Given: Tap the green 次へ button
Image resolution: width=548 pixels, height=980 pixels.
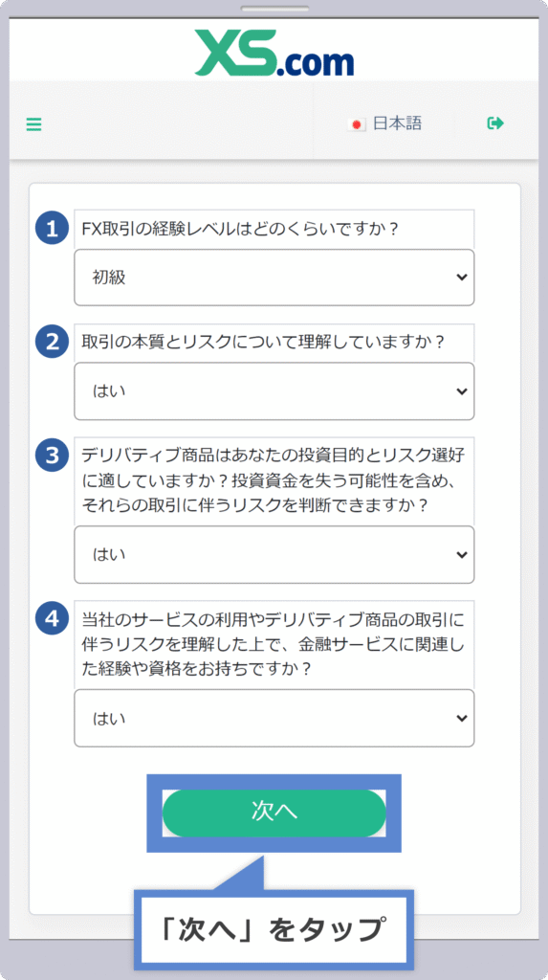Looking at the screenshot, I should click(x=274, y=813).
